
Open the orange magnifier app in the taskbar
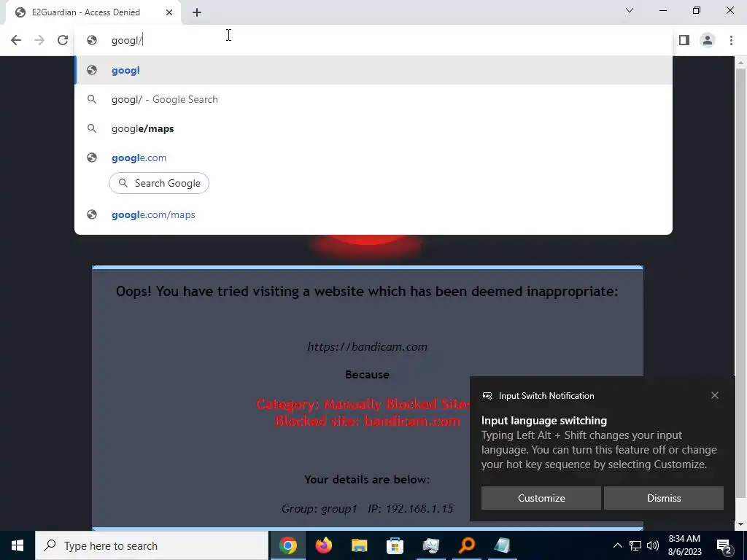tap(466, 545)
